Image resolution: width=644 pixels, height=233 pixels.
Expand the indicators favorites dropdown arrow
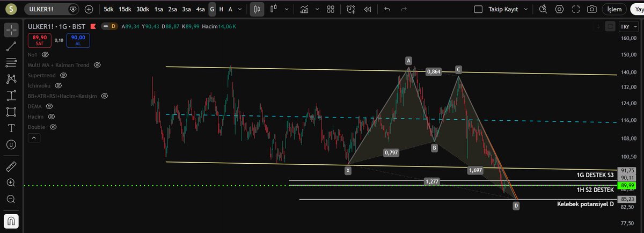pos(317,9)
